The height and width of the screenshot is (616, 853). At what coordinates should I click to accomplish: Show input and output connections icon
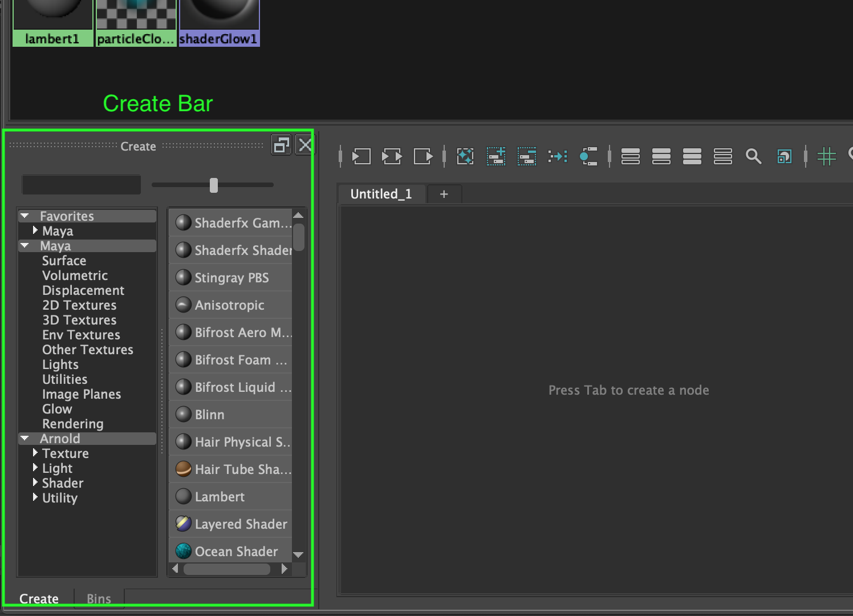(392, 156)
